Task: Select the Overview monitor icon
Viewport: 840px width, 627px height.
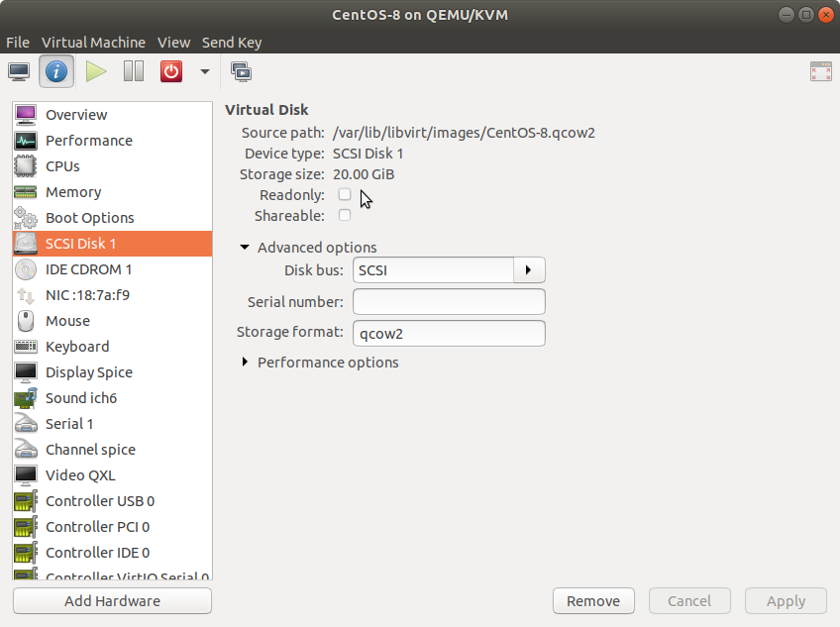Action: tap(25, 115)
